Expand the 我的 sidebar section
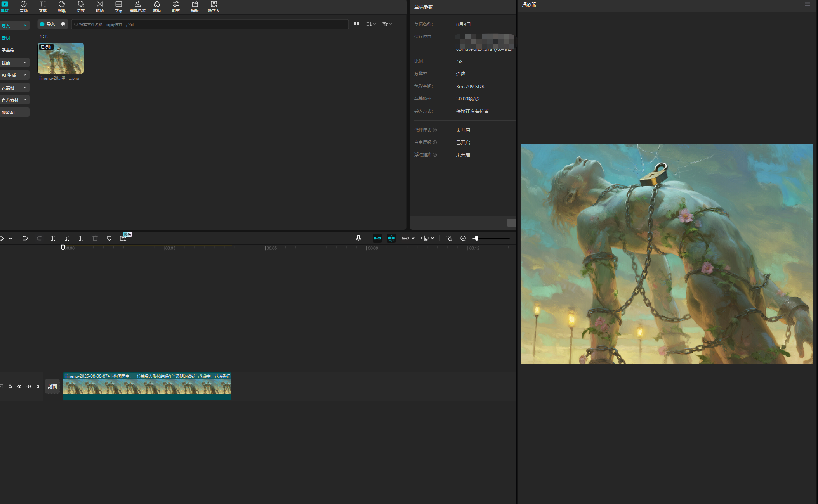 [x=14, y=63]
